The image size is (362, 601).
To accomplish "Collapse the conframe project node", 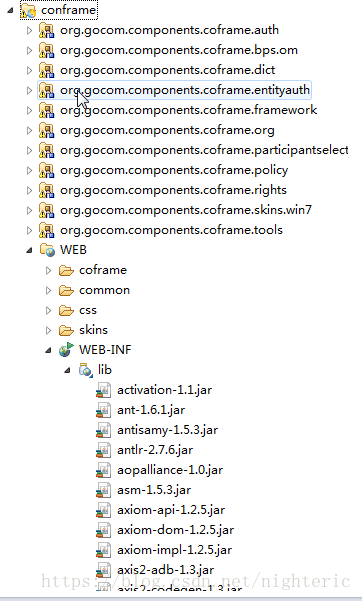I will [10, 11].
